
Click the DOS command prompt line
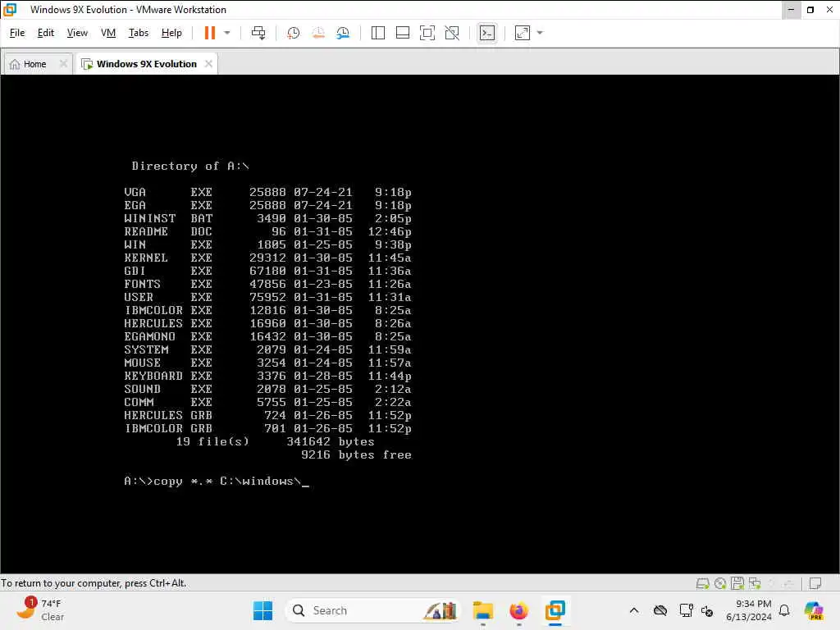(x=217, y=481)
